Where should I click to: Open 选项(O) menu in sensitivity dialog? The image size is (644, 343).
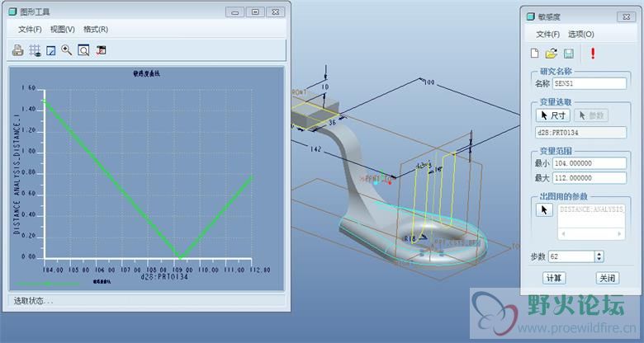[580, 34]
